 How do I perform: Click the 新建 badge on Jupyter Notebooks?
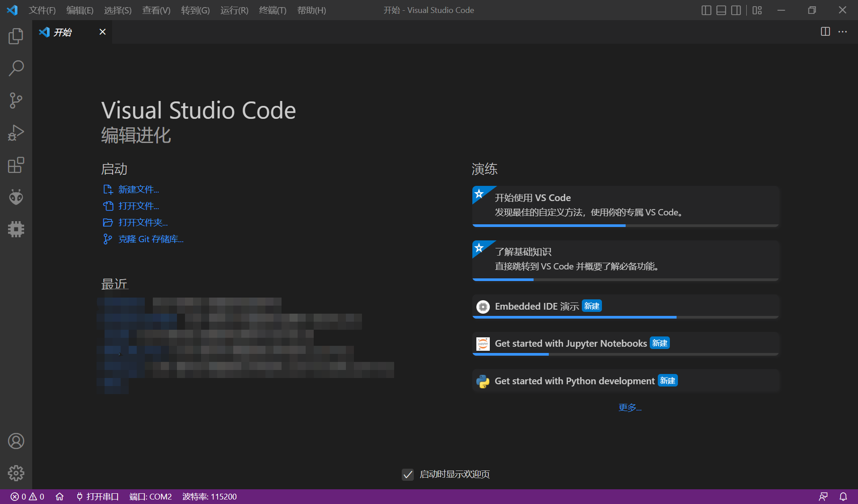[660, 343]
